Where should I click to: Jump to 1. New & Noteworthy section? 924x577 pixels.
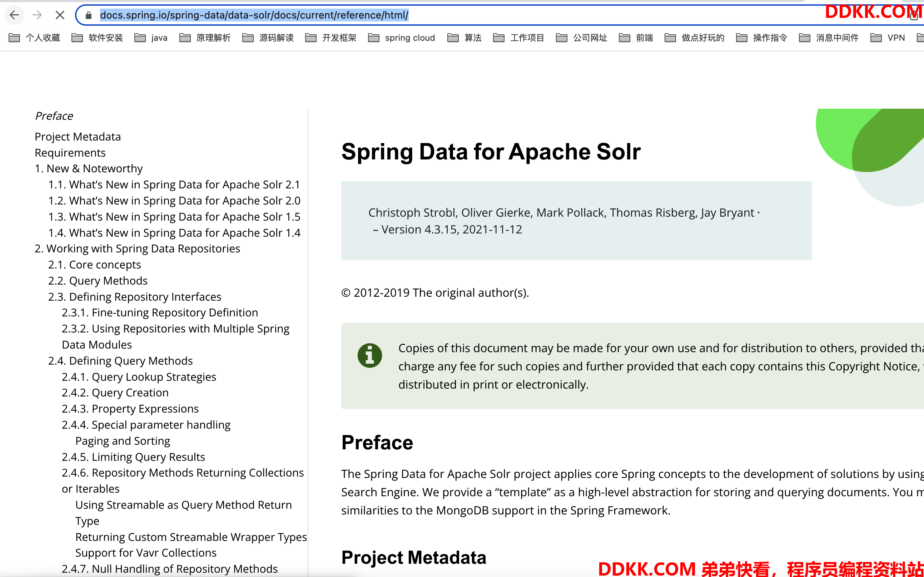pos(89,168)
